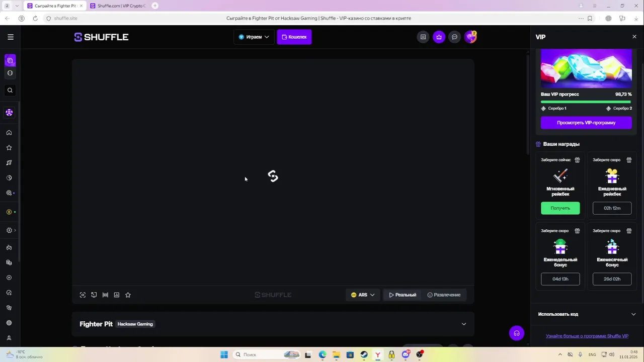Click the shuffle.site address field

[x=66, y=18]
